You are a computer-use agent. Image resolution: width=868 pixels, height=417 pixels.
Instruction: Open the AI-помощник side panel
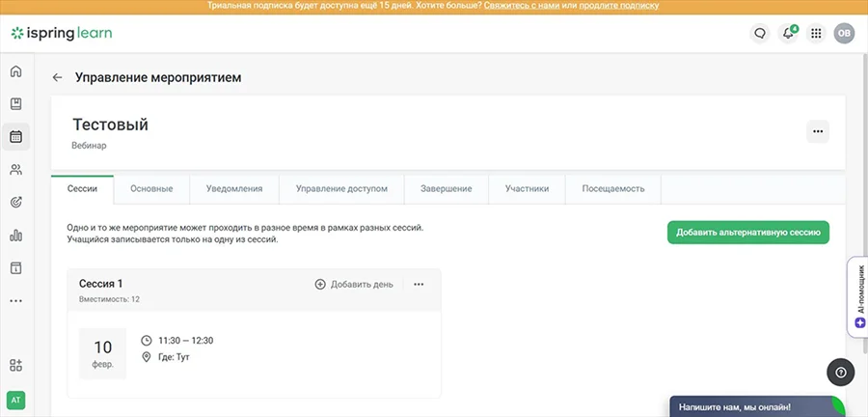(x=858, y=297)
